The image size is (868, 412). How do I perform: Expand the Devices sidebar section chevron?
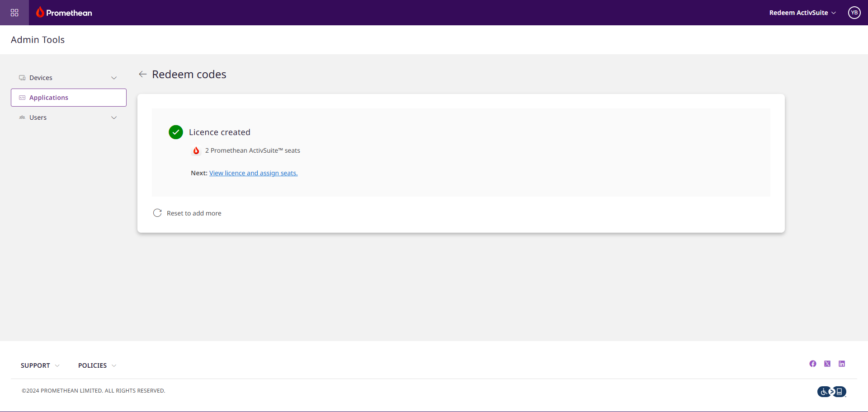tap(114, 78)
